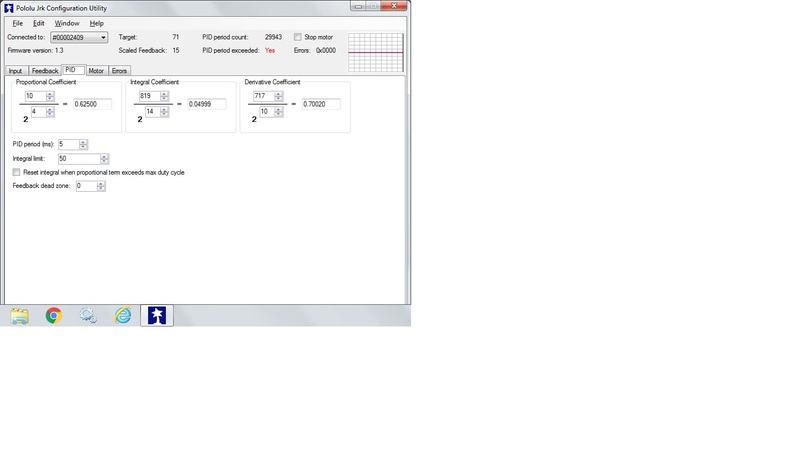Click the derivative numerator field with 717

point(263,96)
